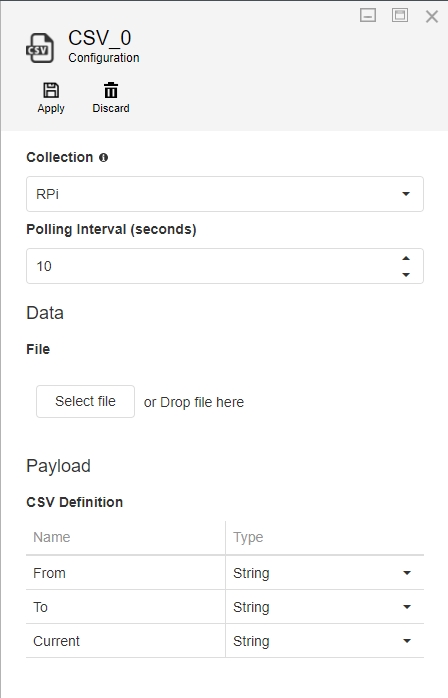Open the Type dropdown for Current row
This screenshot has height=698, width=448.
[x=325, y=641]
